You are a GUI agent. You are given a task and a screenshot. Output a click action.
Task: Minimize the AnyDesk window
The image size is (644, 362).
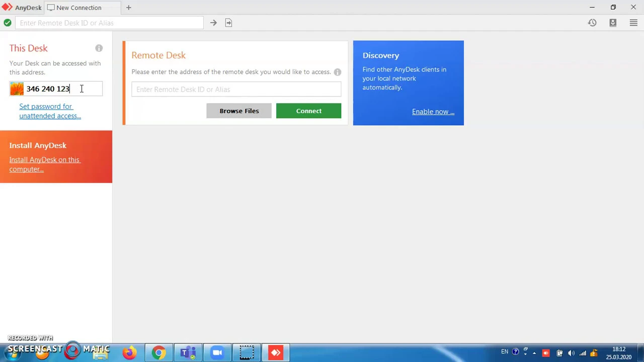[592, 7]
